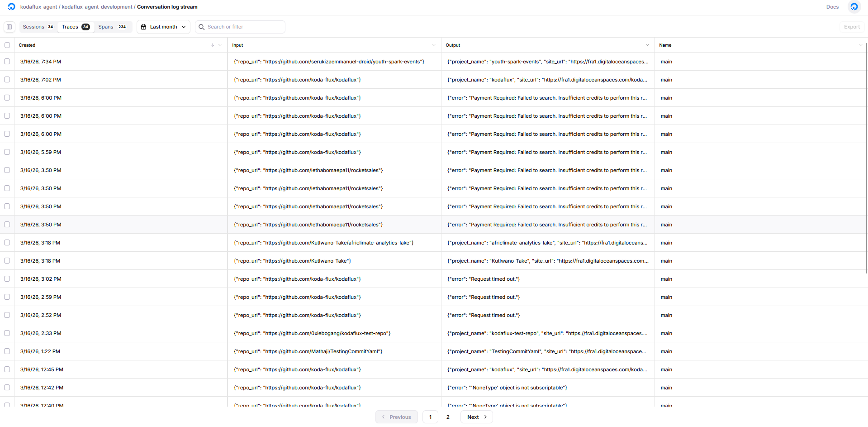Open the Docs link
Image resolution: width=868 pixels, height=427 pixels.
point(832,7)
